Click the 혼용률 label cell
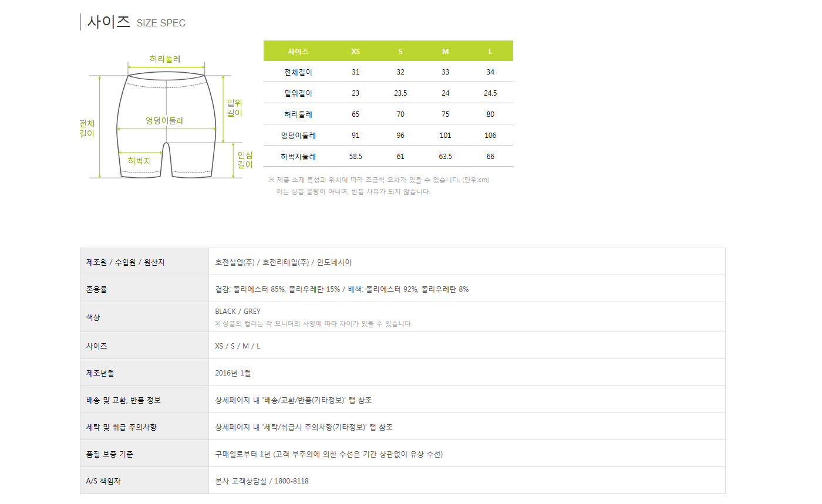This screenshot has height=504, width=822. point(97,289)
